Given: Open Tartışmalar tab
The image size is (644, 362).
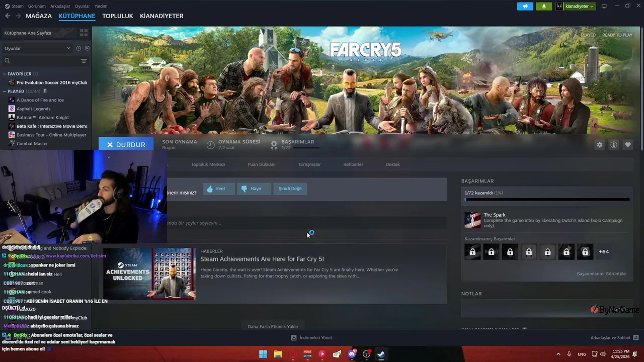Looking at the screenshot, I should [x=309, y=164].
